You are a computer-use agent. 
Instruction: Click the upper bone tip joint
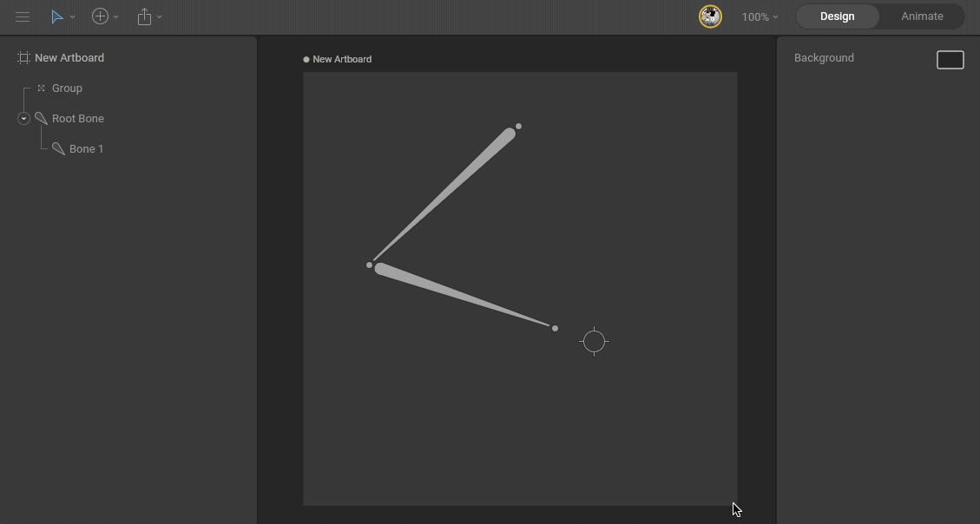[x=518, y=126]
